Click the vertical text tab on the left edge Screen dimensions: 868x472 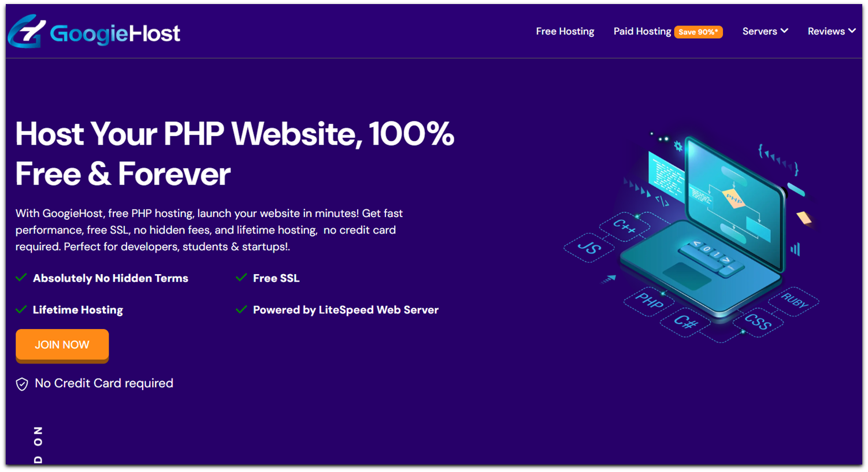coord(38,445)
